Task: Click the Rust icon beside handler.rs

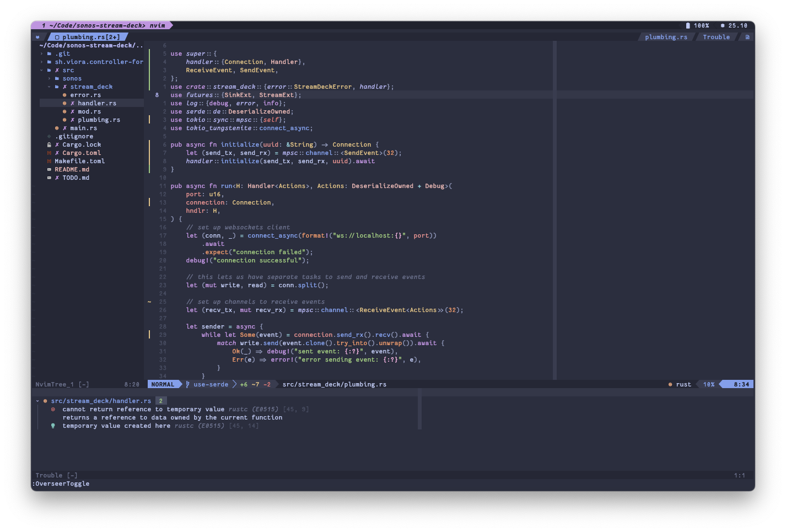Action: [x=64, y=104]
